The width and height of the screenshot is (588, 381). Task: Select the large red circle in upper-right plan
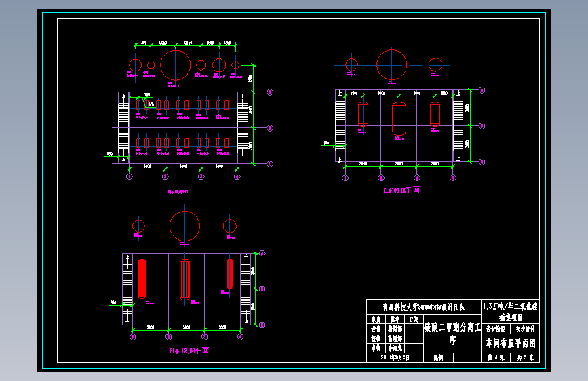[x=391, y=64]
